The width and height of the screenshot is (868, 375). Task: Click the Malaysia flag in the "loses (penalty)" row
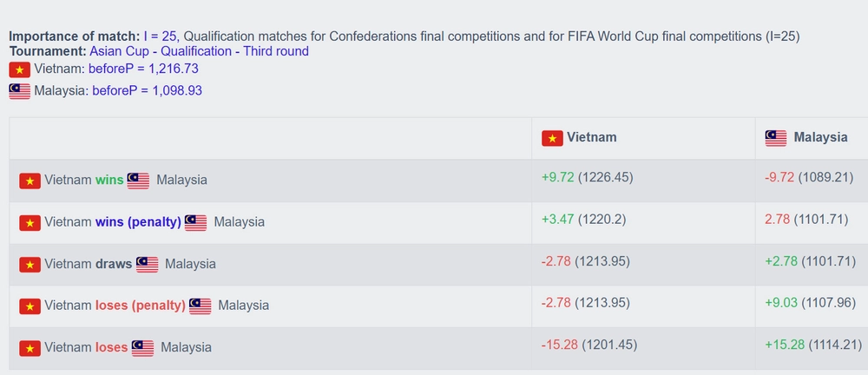pyautogui.click(x=201, y=306)
